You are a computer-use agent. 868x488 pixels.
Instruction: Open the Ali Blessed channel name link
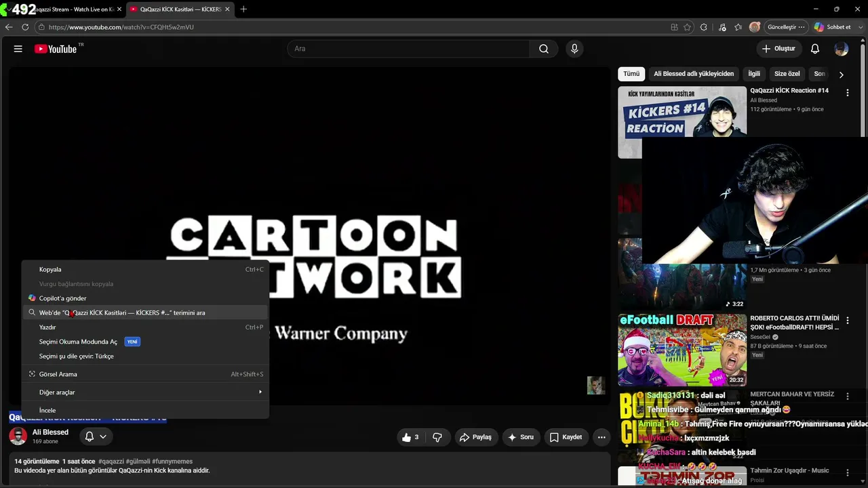tap(50, 432)
